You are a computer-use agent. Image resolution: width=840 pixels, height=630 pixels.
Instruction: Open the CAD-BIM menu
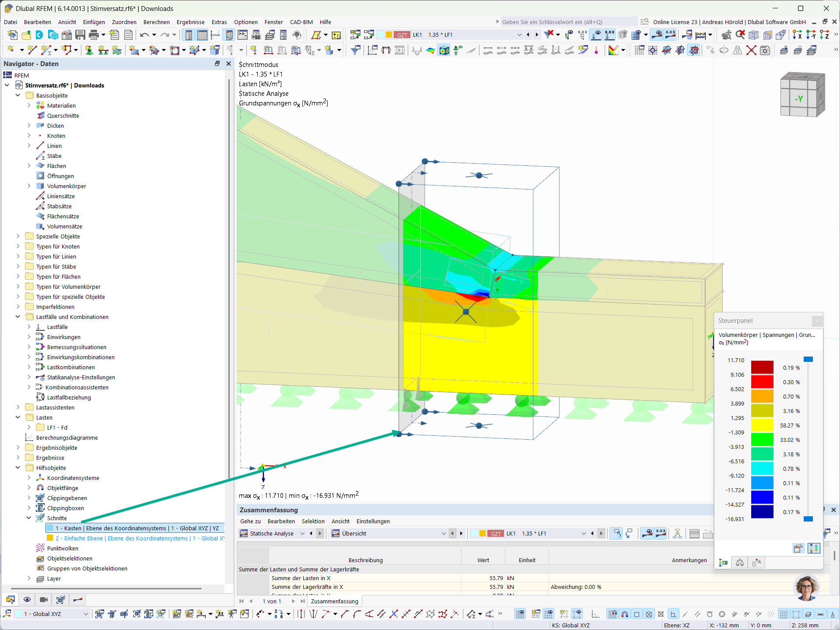coord(301,22)
